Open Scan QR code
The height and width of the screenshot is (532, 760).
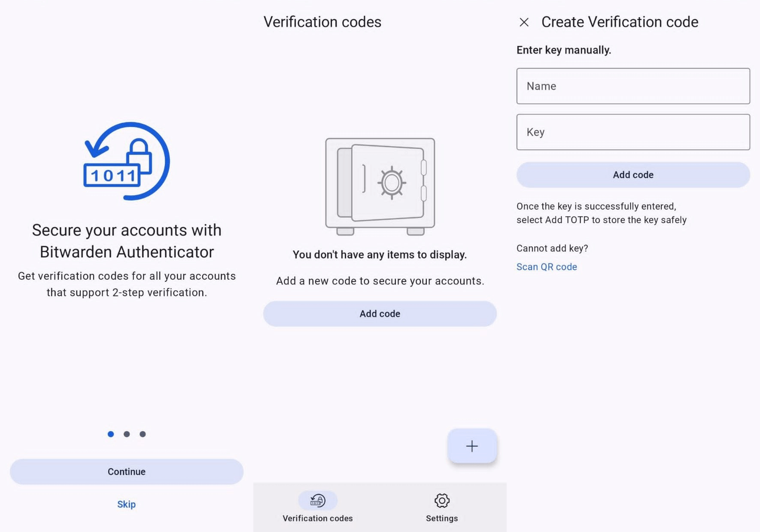(x=546, y=266)
